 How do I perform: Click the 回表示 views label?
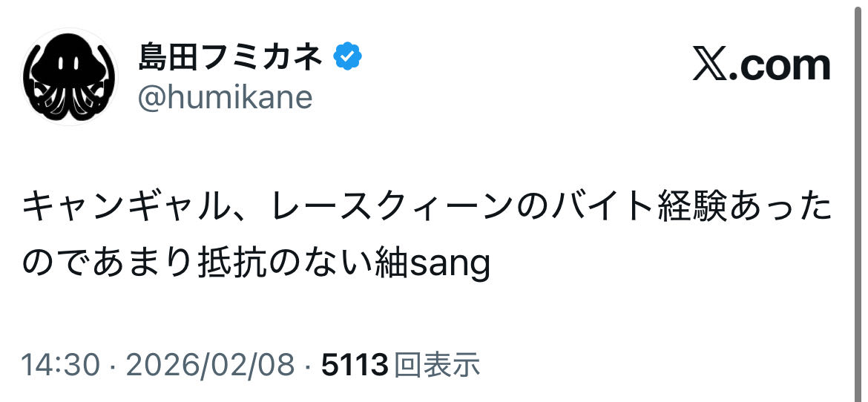[x=436, y=365]
